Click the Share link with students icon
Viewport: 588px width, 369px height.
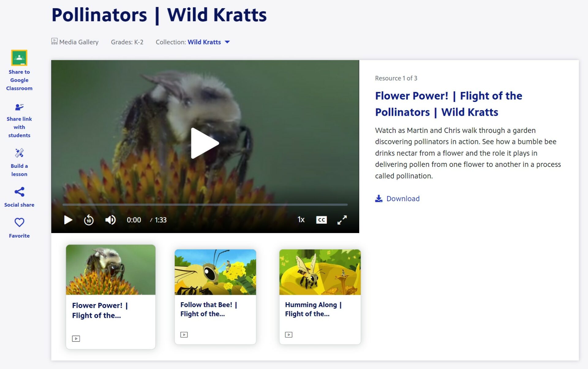(x=19, y=107)
